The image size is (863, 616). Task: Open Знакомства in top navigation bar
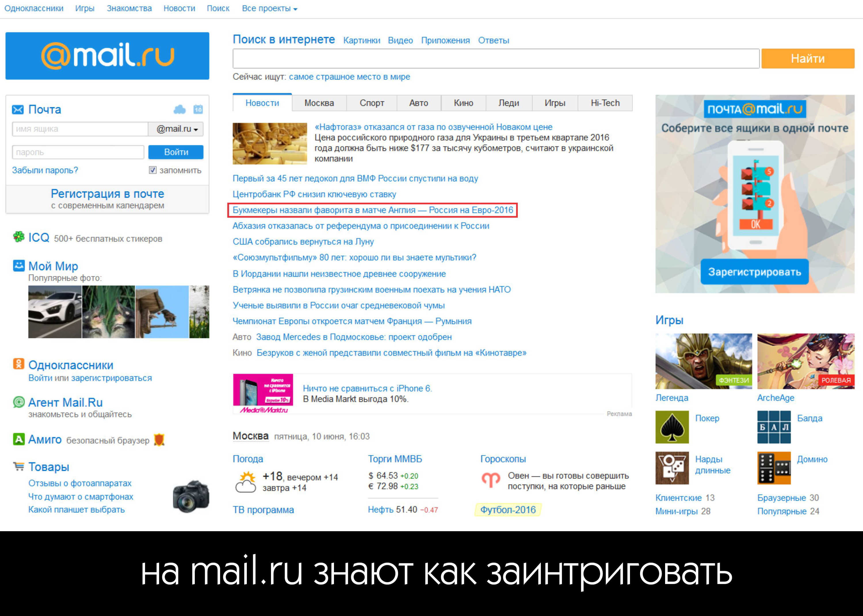129,8
